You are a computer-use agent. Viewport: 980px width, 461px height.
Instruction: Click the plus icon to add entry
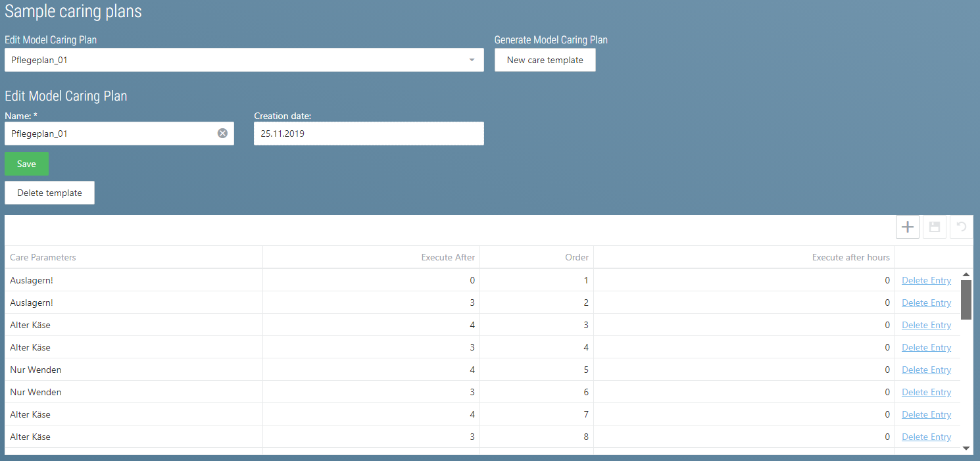click(x=907, y=227)
